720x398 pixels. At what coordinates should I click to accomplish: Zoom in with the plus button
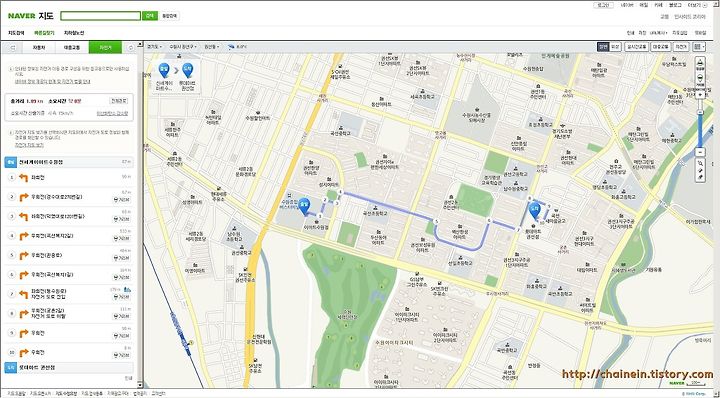[x=700, y=95]
